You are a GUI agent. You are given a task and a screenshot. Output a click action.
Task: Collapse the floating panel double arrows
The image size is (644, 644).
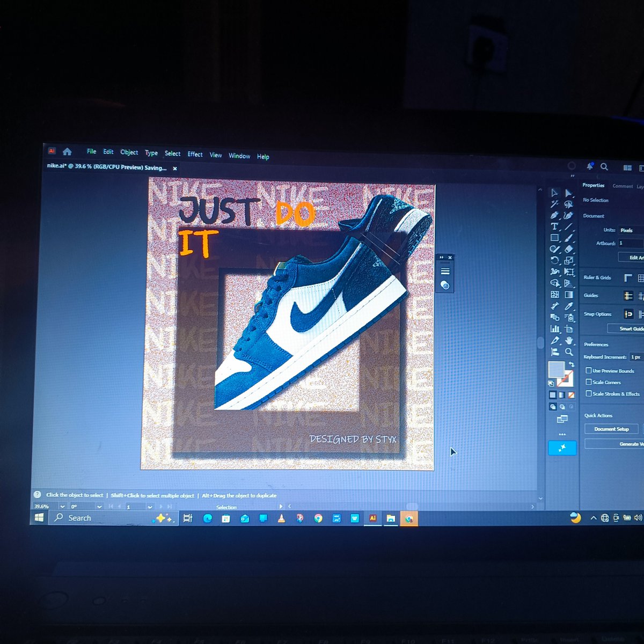pos(442,258)
